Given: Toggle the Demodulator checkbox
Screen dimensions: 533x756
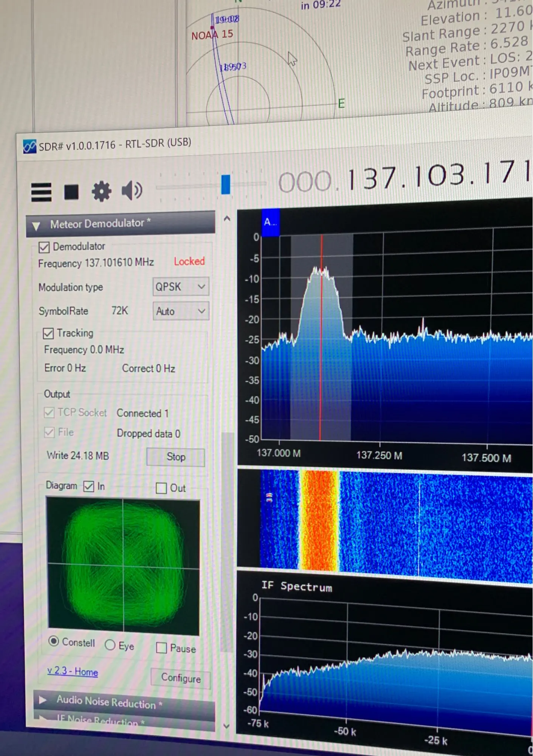Looking at the screenshot, I should tap(44, 247).
